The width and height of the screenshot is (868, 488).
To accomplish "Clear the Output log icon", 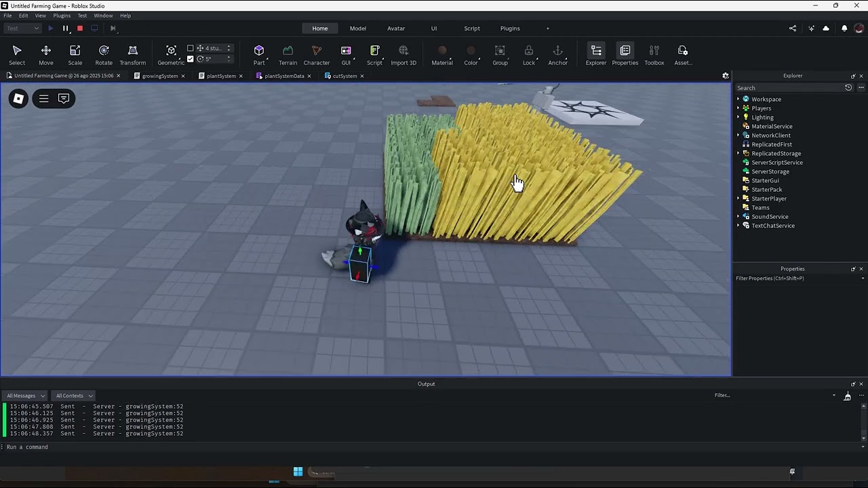I will click(847, 396).
